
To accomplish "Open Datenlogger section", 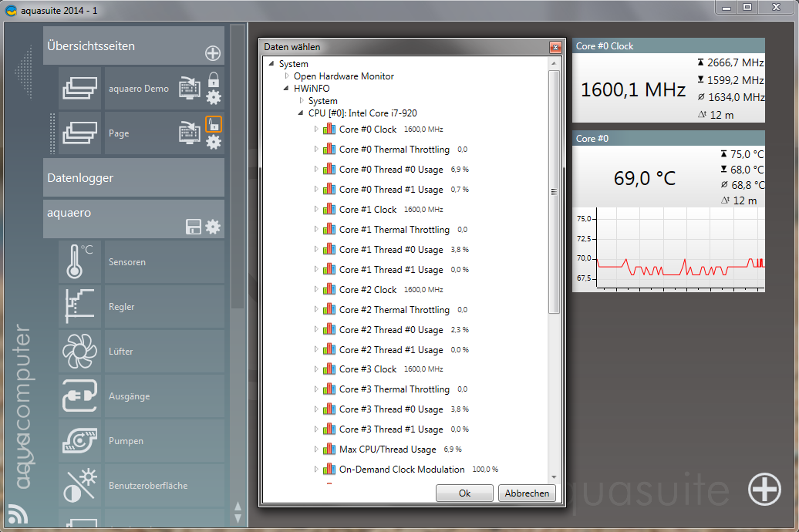I will tap(133, 177).
